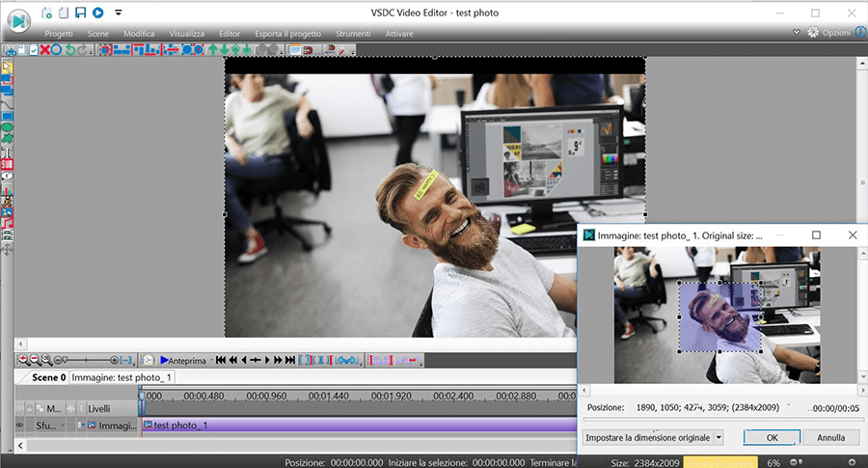Open the Scene menu
The height and width of the screenshot is (468, 868).
pyautogui.click(x=98, y=34)
